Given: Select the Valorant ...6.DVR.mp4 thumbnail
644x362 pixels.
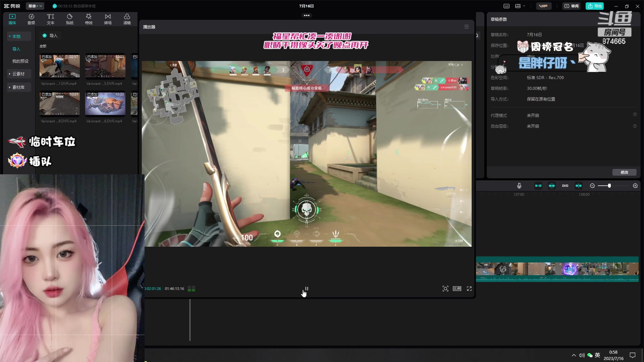Looking at the screenshot, I should (x=105, y=104).
